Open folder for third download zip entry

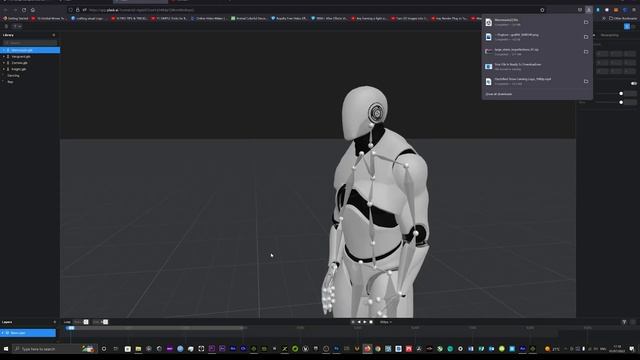click(586, 52)
